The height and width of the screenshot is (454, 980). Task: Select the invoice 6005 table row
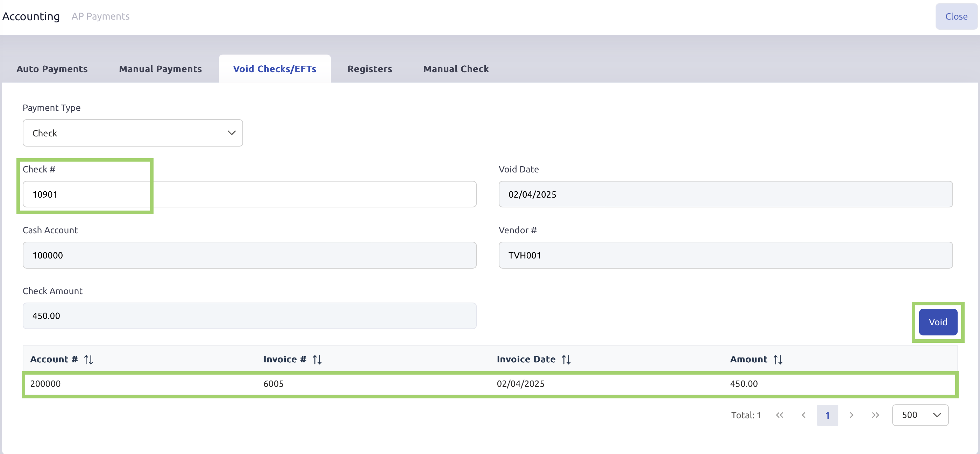coord(489,384)
